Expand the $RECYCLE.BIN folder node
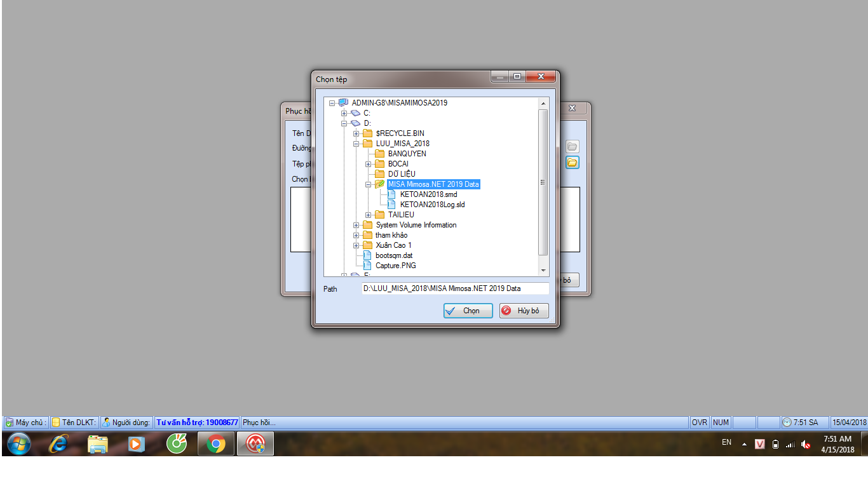Viewport: 868px width, 488px height. pyautogui.click(x=356, y=133)
